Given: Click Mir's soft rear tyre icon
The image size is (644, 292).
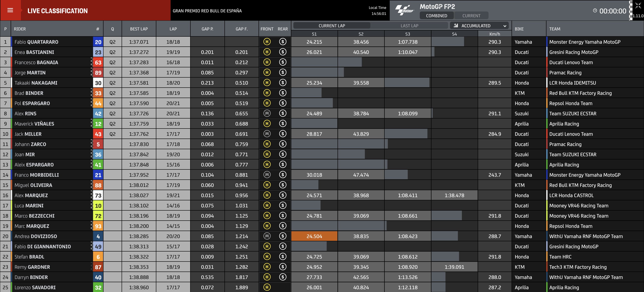Looking at the screenshot, I should pos(283,154).
